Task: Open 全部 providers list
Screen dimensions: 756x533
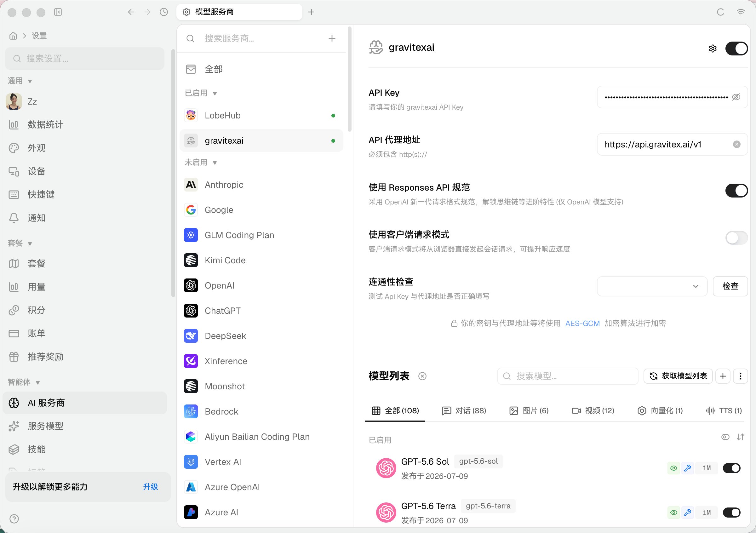Action: pos(261,69)
